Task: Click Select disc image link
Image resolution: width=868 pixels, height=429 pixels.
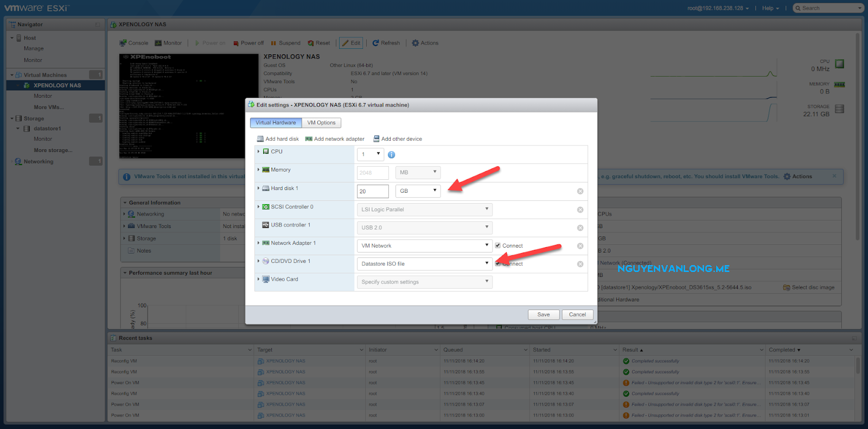Action: pos(809,287)
